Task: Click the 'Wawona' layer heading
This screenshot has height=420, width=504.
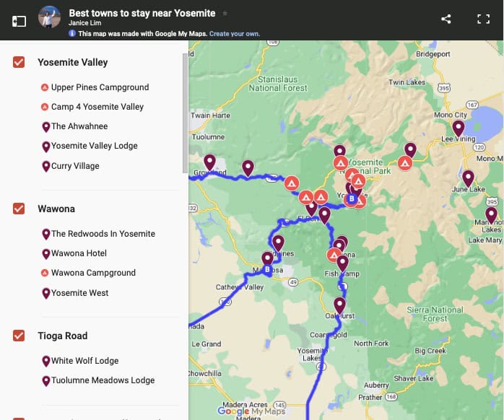Action: click(x=56, y=209)
